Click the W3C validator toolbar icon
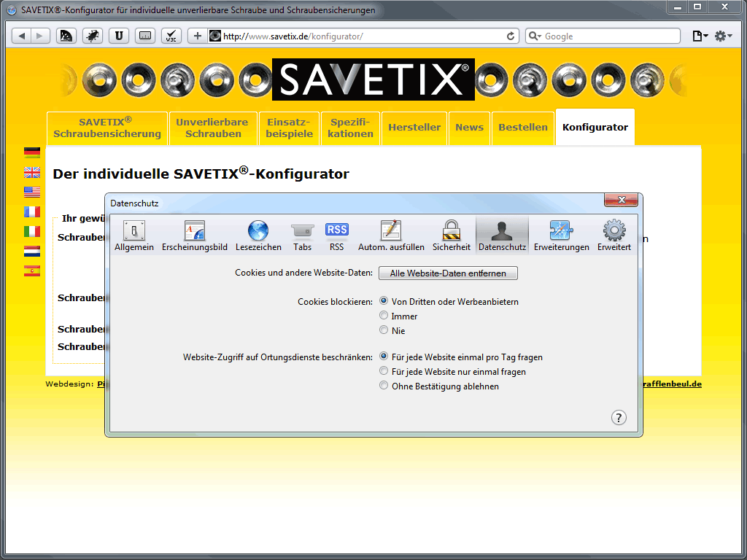Viewport: 747px width, 560px height. [x=171, y=36]
